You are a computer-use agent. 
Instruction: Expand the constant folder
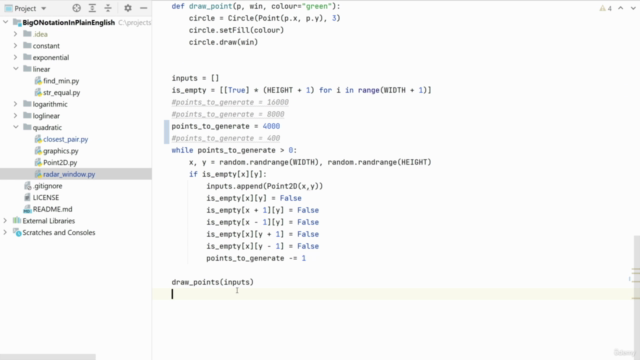(16, 46)
